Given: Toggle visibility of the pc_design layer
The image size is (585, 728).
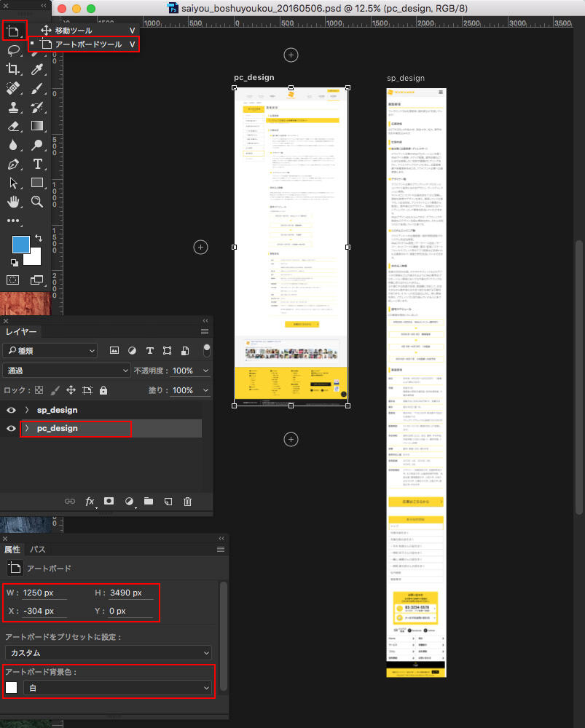Looking at the screenshot, I should click(x=11, y=429).
